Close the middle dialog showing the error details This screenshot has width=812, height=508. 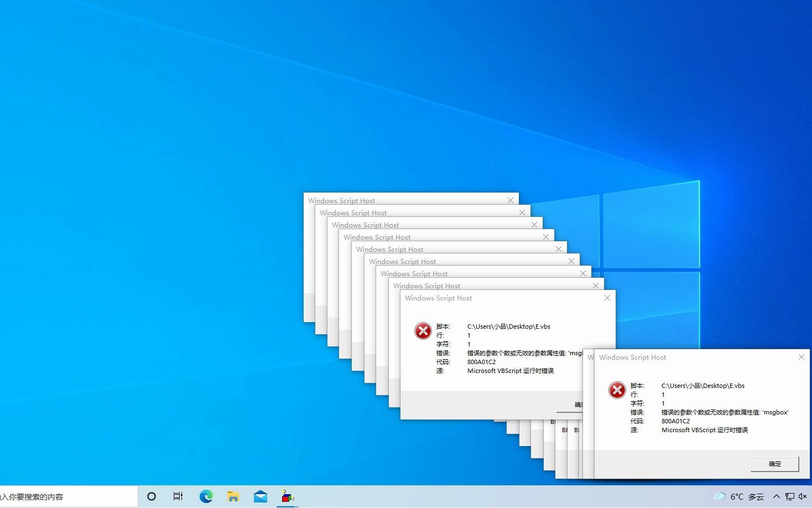pos(607,298)
